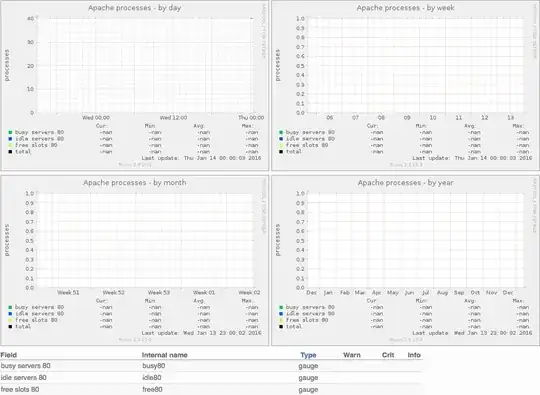Click 'Week 53' axis label in month graph
This screenshot has width=540, height=395.
pos(159,293)
